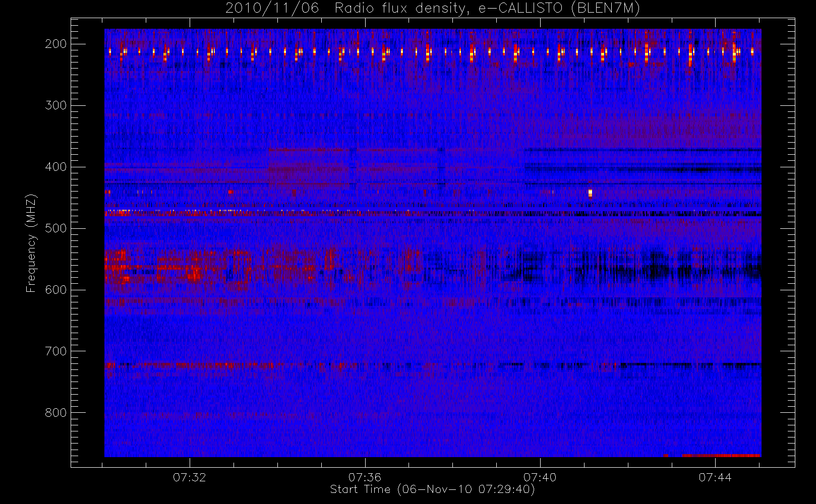Image resolution: width=816 pixels, height=504 pixels.
Task: Click the 600 frequency tick label
Action: pos(56,290)
